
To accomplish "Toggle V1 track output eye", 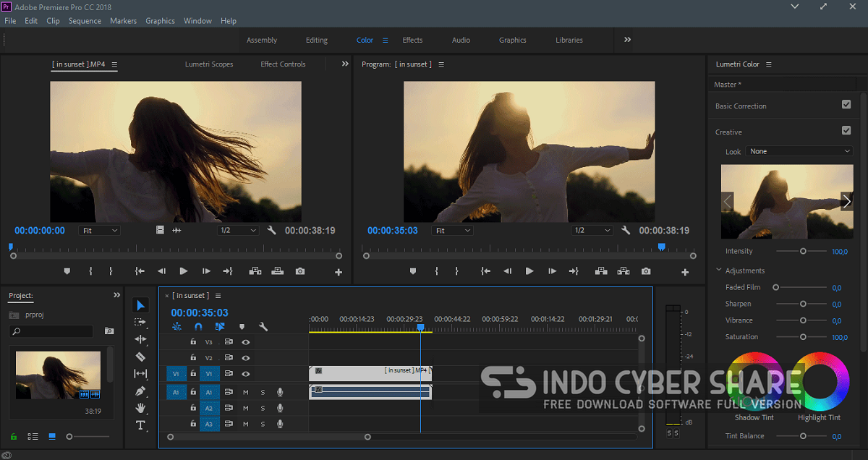I will [246, 374].
